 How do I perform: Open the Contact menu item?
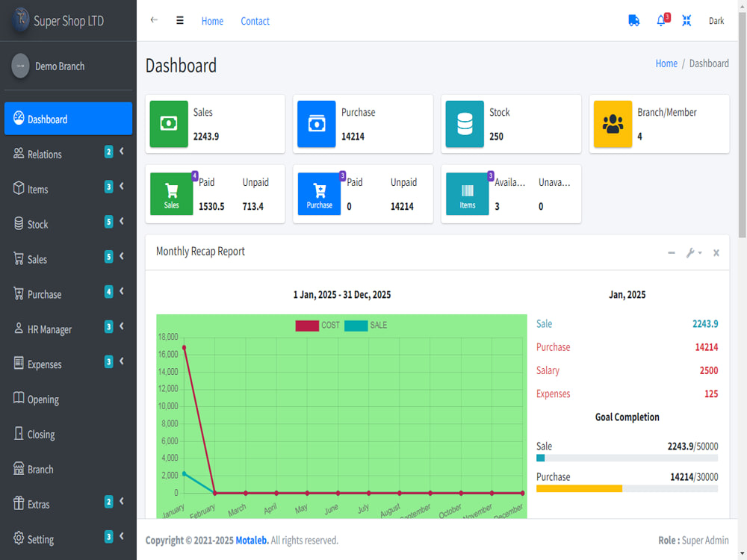pyautogui.click(x=255, y=21)
